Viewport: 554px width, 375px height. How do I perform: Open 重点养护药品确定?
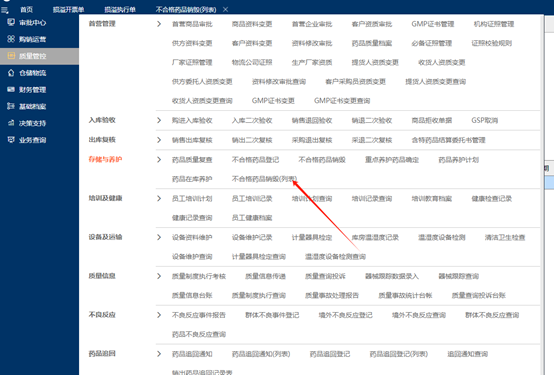click(392, 160)
